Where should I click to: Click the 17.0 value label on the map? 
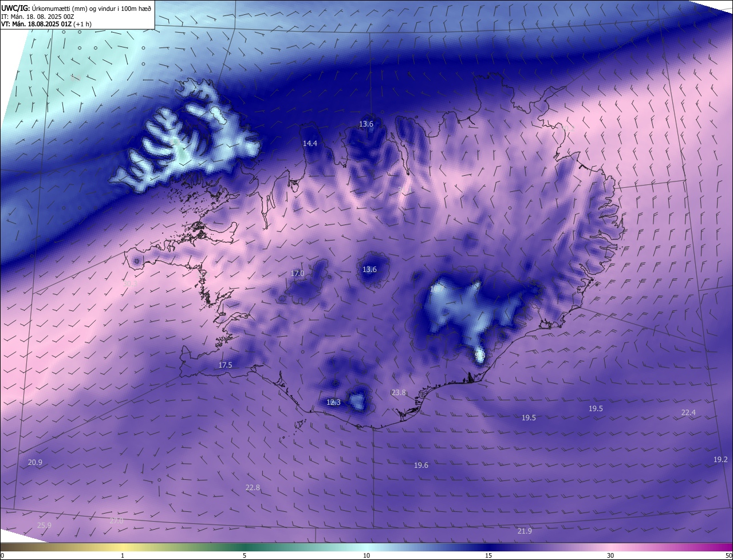coord(297,274)
